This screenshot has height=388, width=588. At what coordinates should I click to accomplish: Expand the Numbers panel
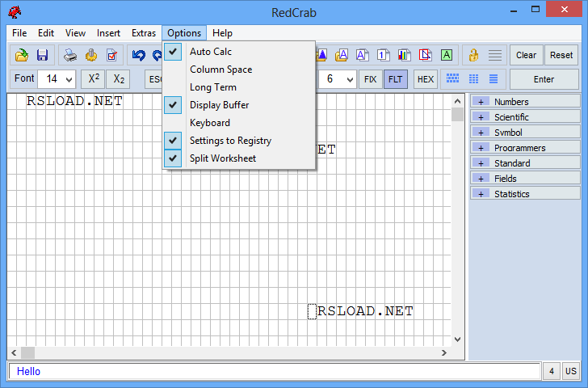tap(525, 102)
